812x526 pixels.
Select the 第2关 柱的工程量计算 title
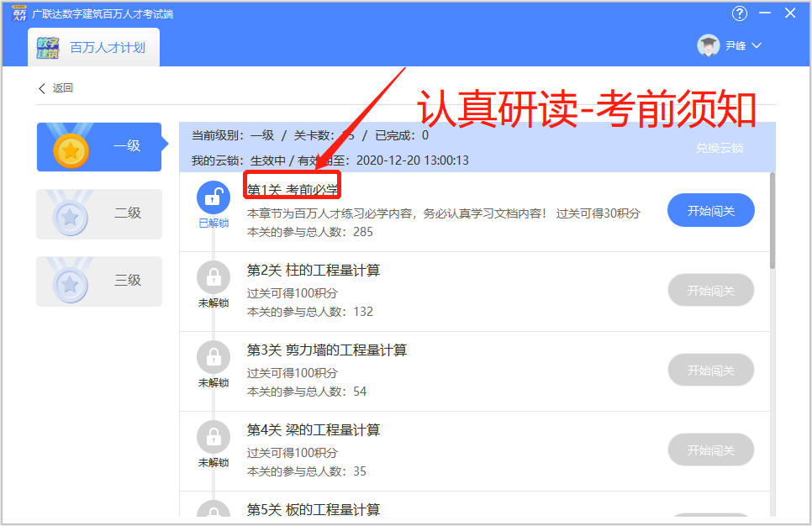click(314, 271)
